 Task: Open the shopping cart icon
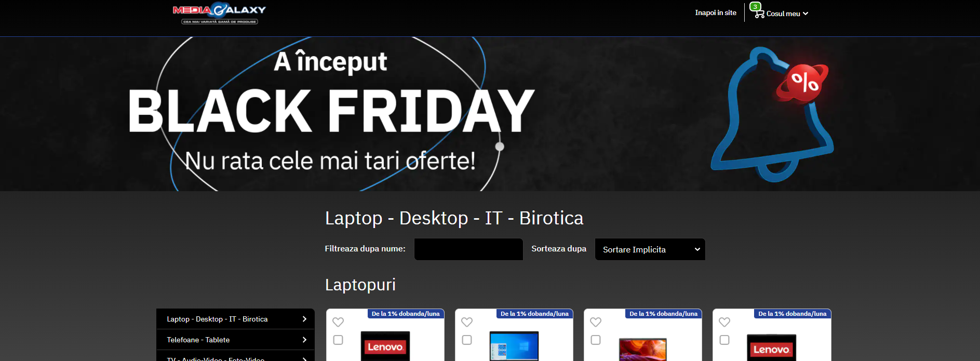coord(759,14)
